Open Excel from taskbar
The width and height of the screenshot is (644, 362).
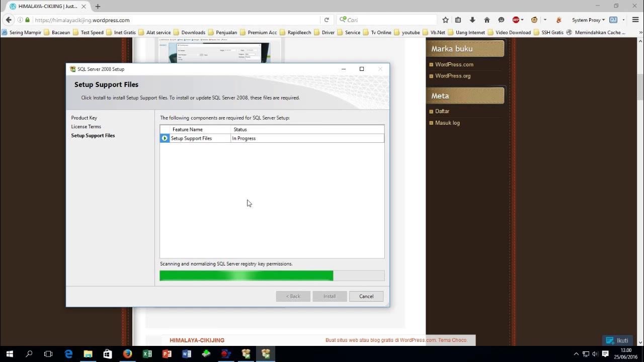(x=147, y=354)
